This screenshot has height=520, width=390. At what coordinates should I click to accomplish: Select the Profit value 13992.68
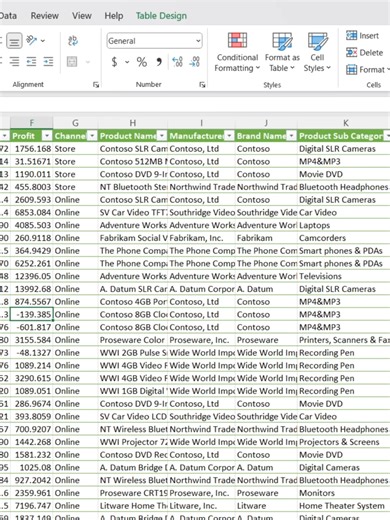pyautogui.click(x=31, y=289)
